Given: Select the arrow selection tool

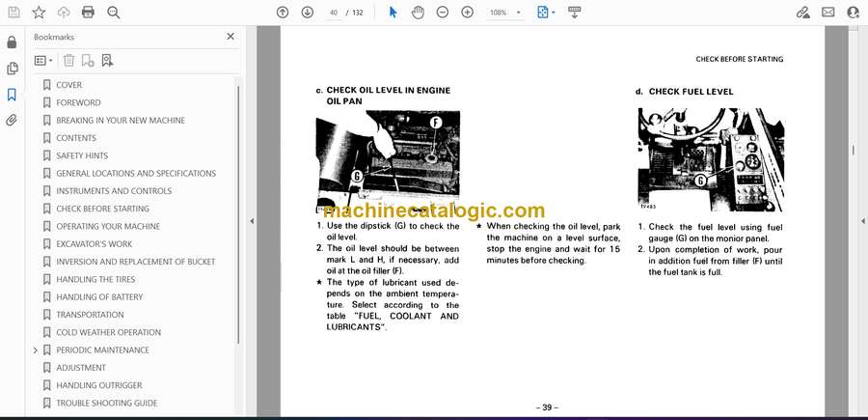Looking at the screenshot, I should click(393, 13).
